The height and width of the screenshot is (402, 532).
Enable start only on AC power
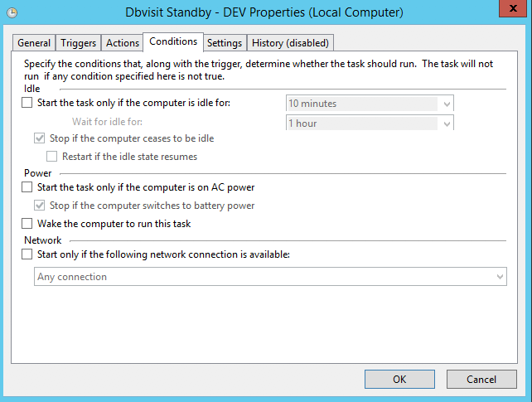tap(27, 187)
